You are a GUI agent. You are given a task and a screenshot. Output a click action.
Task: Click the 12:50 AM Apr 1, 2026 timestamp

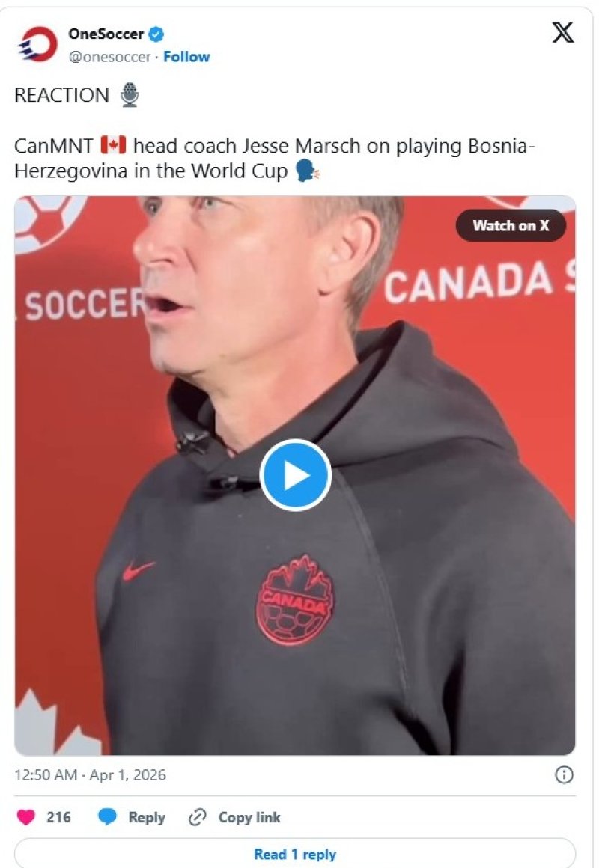pyautogui.click(x=91, y=775)
